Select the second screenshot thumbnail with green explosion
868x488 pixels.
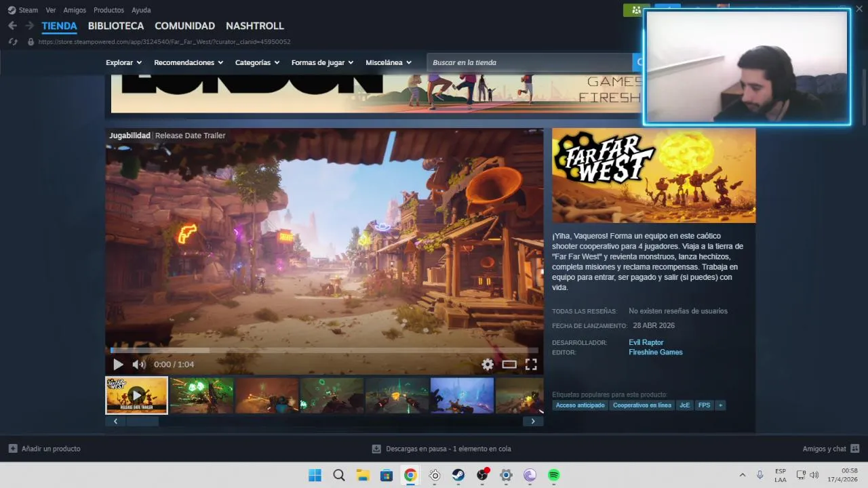201,395
